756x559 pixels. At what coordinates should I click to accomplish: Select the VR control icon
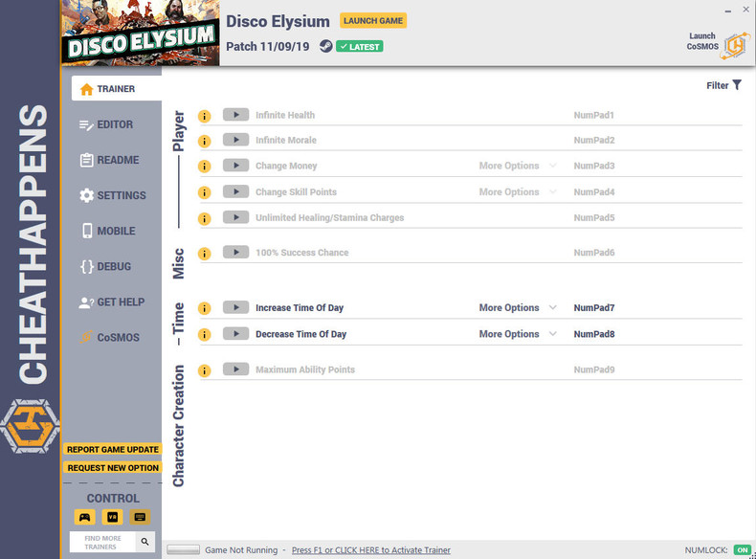(112, 517)
